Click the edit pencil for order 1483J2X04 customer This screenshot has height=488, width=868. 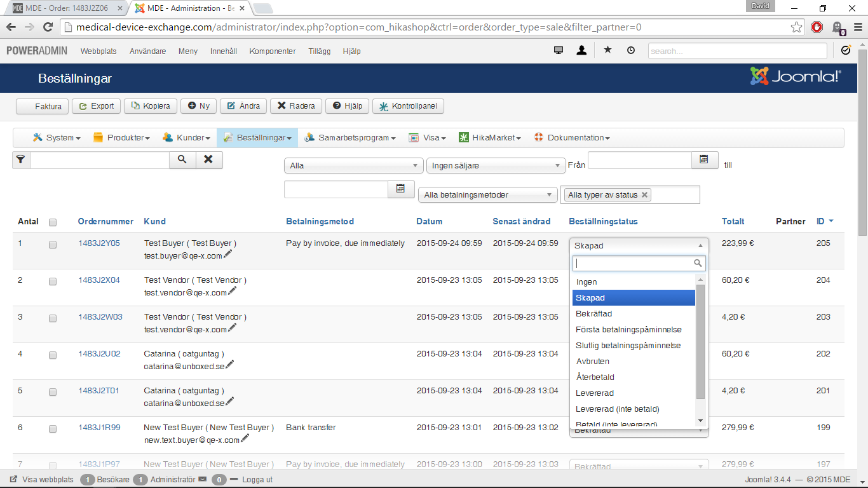(x=233, y=291)
